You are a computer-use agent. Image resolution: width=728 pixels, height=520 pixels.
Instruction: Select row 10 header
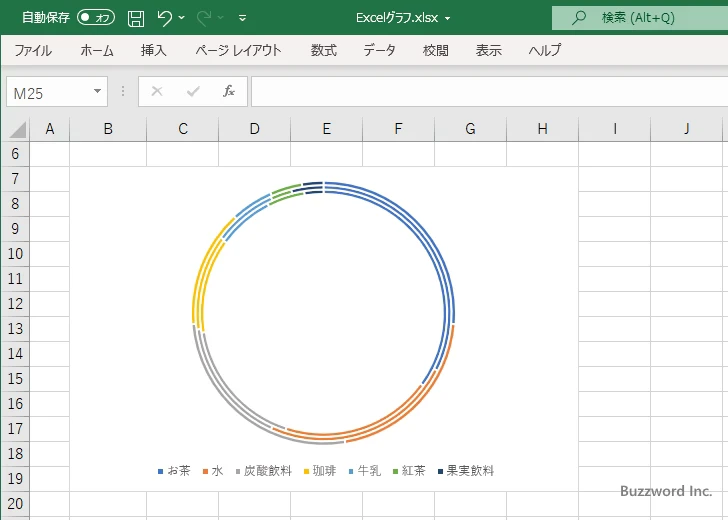click(15, 254)
